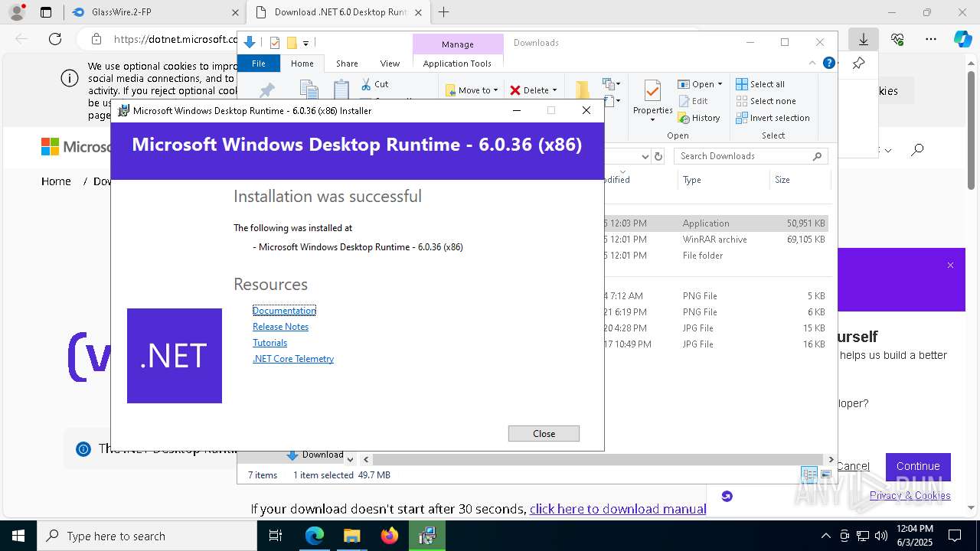Screen dimensions: 980x551
Task: Open a new browser tab with plus
Action: pyautogui.click(x=443, y=12)
